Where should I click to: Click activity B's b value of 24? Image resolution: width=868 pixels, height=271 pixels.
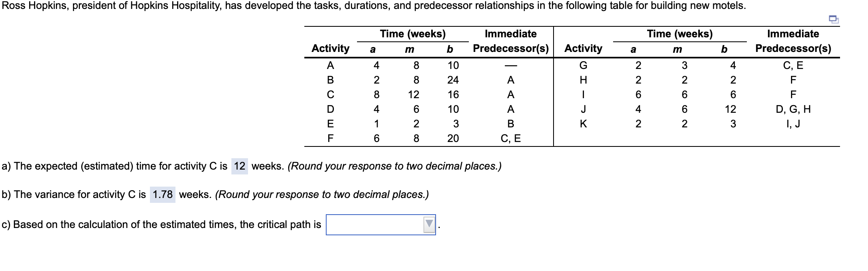pos(453,80)
